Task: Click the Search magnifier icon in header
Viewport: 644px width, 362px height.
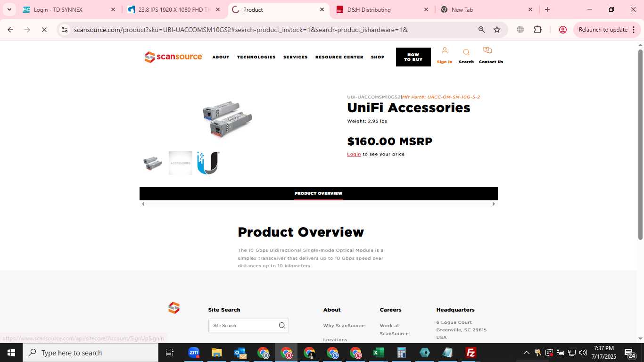Action: pyautogui.click(x=466, y=52)
